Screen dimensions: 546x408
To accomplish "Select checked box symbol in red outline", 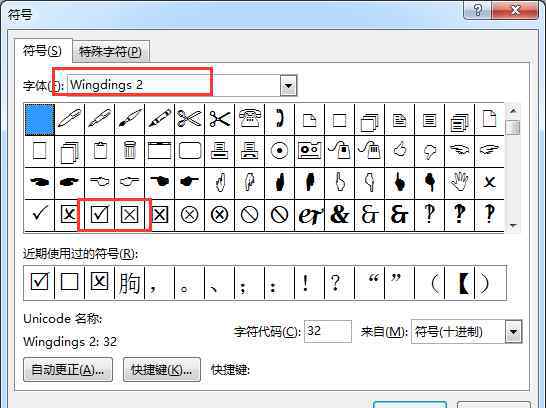I will click(x=100, y=215).
